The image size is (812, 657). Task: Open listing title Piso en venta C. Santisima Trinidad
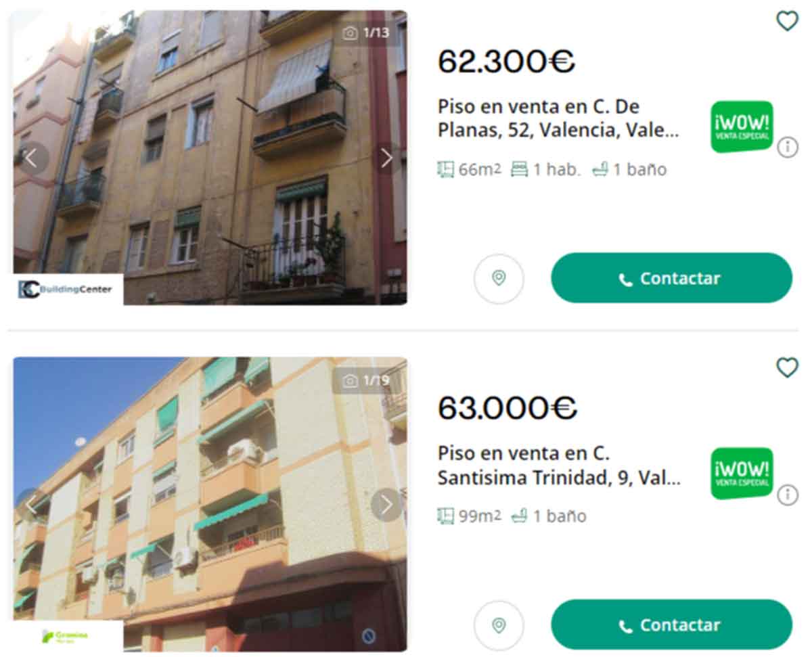click(x=559, y=466)
